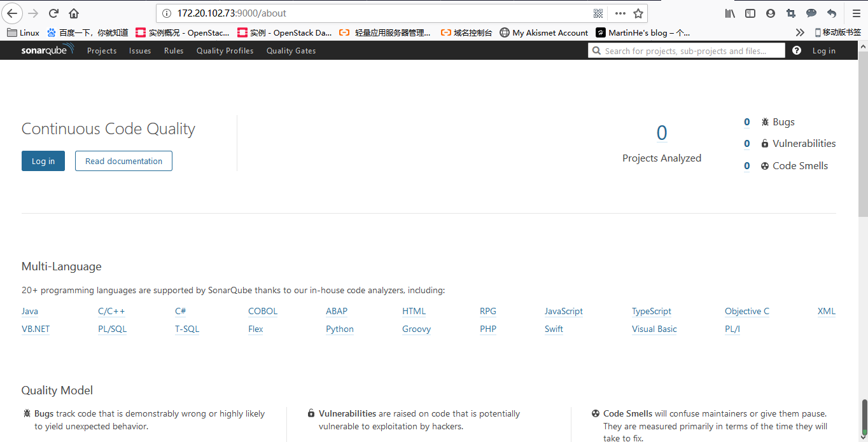Image resolution: width=868 pixels, height=442 pixels.
Task: Expand the hidden bookmarks overflow chevron
Action: coord(800,32)
